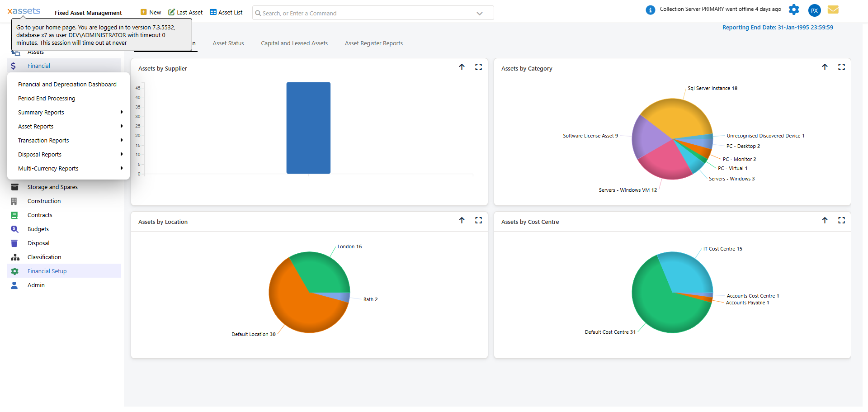Maximize the Assets by Cost Centre panel
Image resolution: width=868 pixels, height=412 pixels.
[841, 221]
